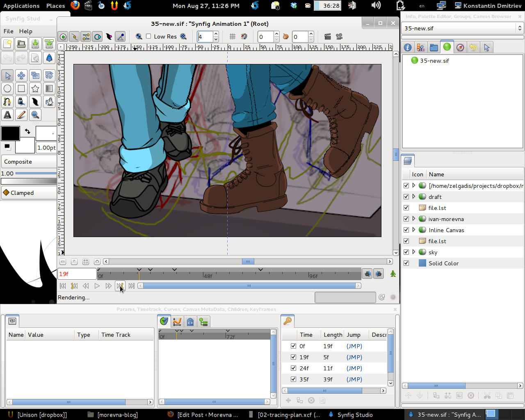Click the black outline color swatch
This screenshot has width=525, height=420.
click(10, 133)
